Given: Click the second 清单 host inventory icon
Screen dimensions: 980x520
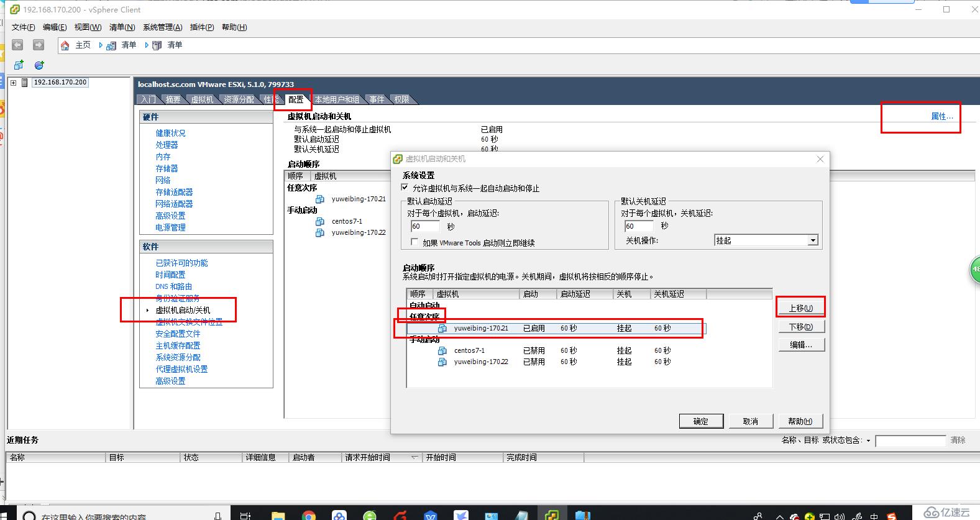Looking at the screenshot, I should [157, 45].
